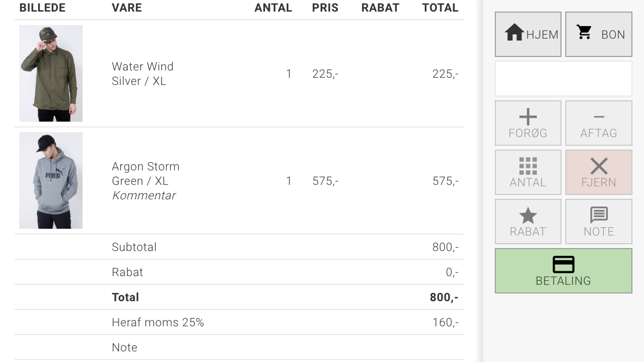Screen dimensions: 644x362
Task: Select the Water Wind shirt thumbnail
Action: (51, 73)
